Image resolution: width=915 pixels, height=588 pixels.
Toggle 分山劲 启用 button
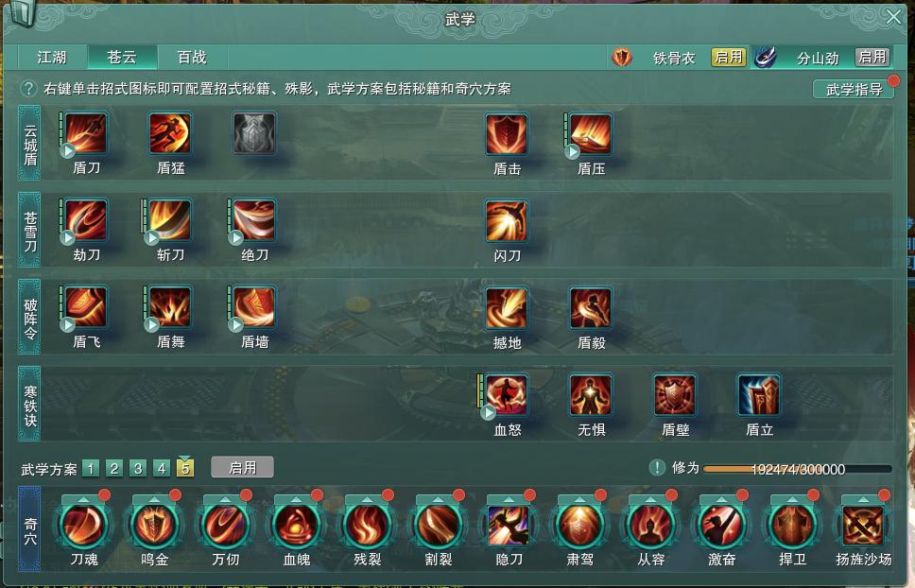(x=872, y=57)
